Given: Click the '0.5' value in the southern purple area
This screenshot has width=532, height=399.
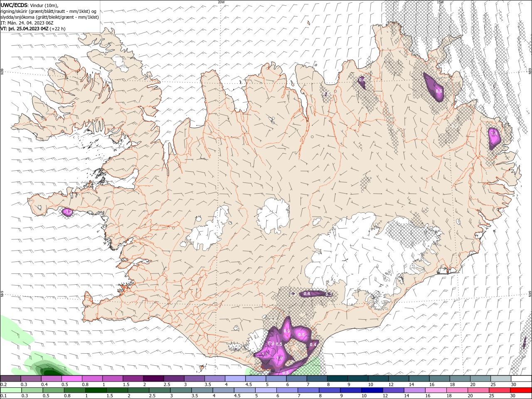Looking at the screenshot, I should [x=279, y=344].
